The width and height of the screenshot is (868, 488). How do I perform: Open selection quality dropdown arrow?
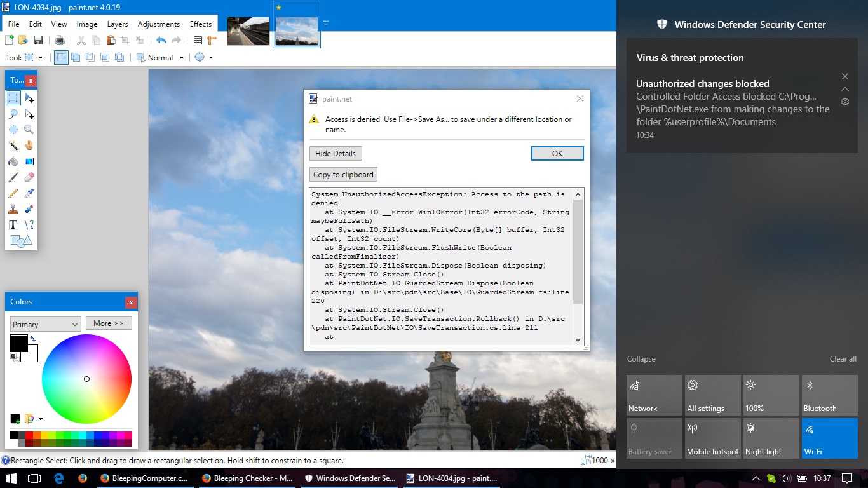point(211,57)
